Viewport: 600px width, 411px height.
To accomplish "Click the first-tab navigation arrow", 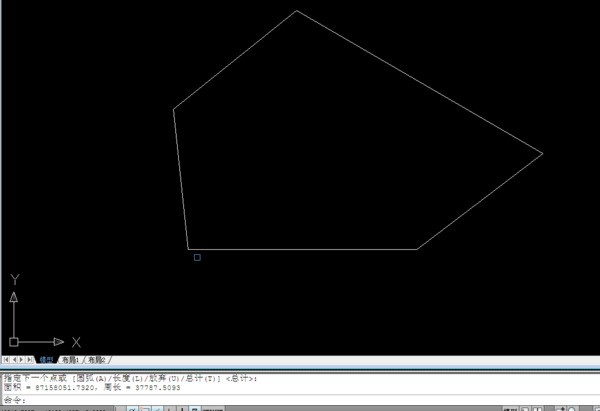I will 6,359.
